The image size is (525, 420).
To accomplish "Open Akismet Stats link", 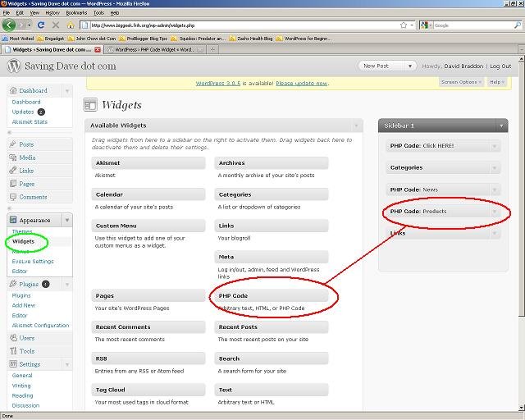I will (30, 122).
